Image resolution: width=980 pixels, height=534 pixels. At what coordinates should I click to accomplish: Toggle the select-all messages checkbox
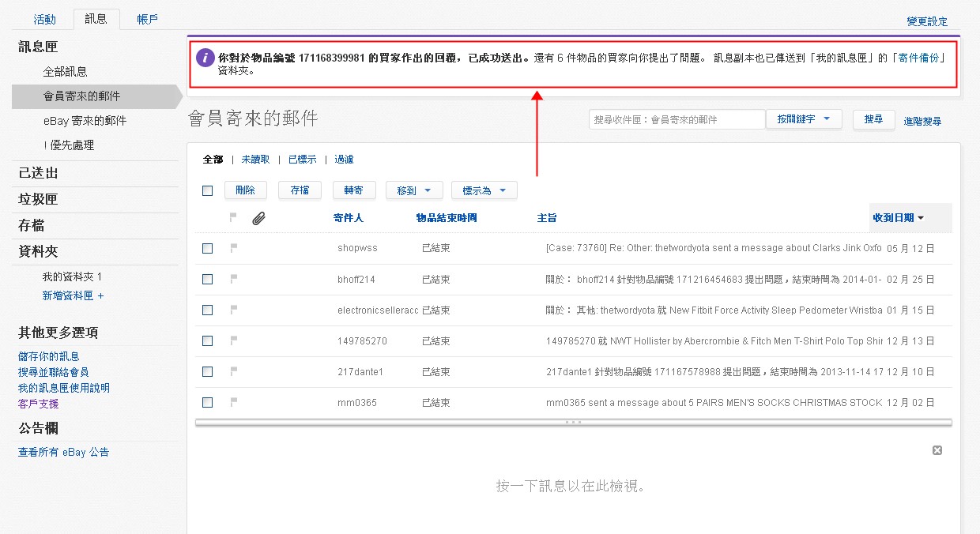pyautogui.click(x=207, y=190)
